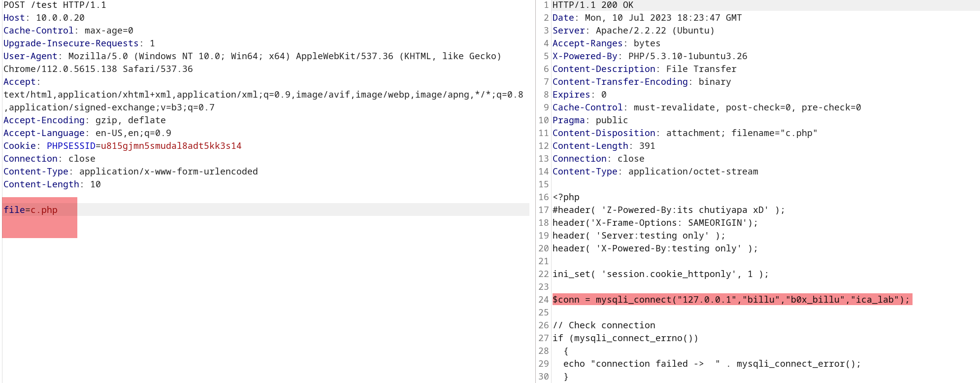The height and width of the screenshot is (383, 980).
Task: Click the Cache-Control: must-revalidate response header
Action: pyautogui.click(x=707, y=107)
